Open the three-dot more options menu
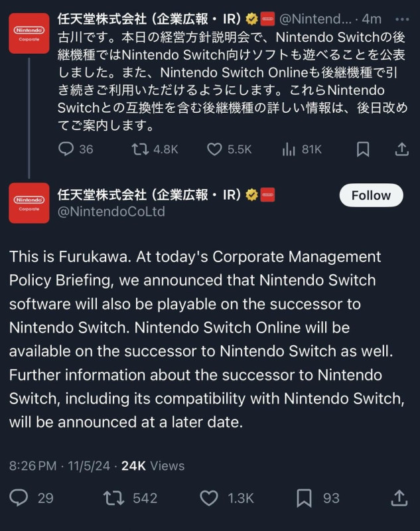 tap(401, 19)
